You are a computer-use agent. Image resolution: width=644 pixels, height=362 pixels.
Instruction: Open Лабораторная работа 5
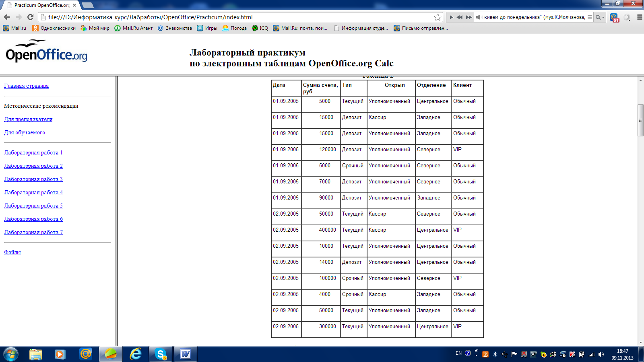tap(33, 206)
